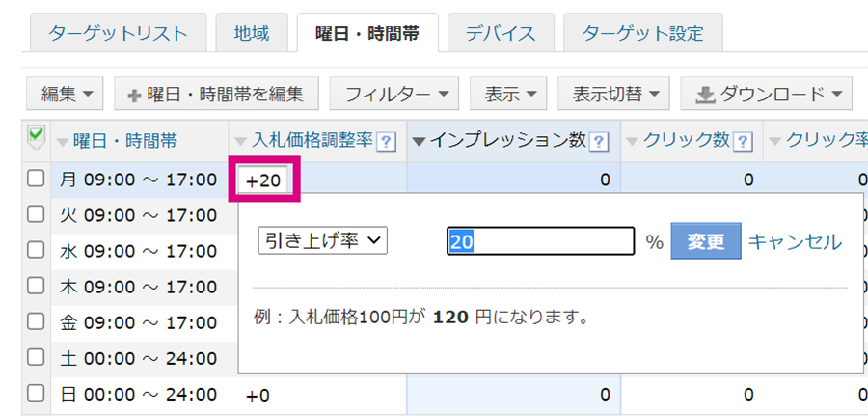868x416 pixels.
Task: Click the 変更 button
Action: 706,241
